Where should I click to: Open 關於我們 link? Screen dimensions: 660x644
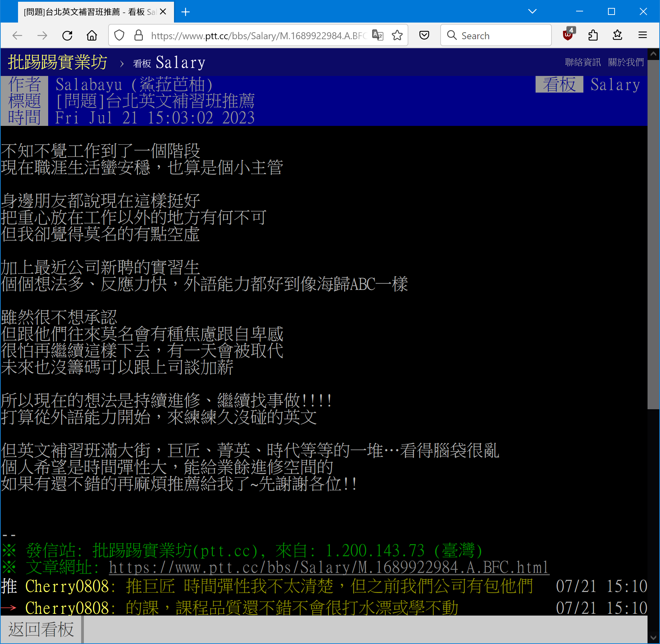(x=626, y=62)
